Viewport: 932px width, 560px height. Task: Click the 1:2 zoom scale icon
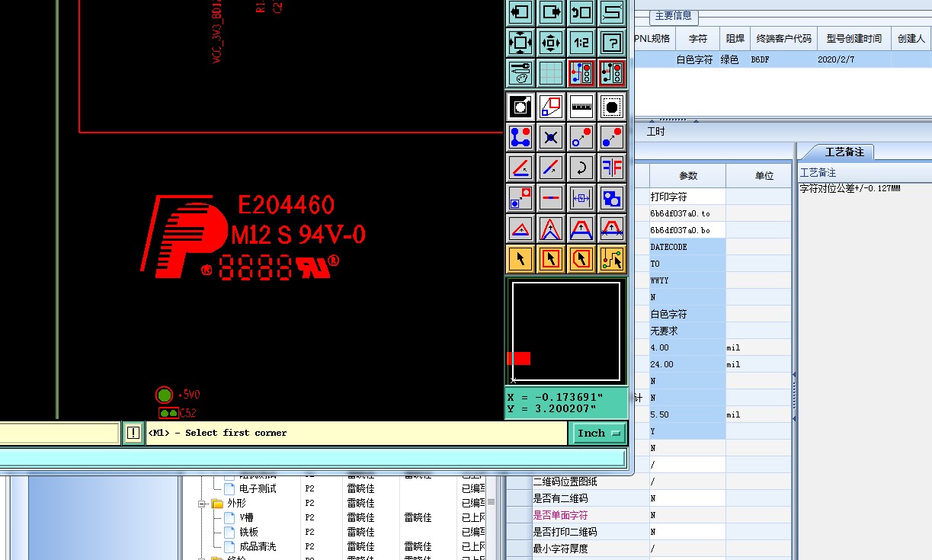(581, 43)
